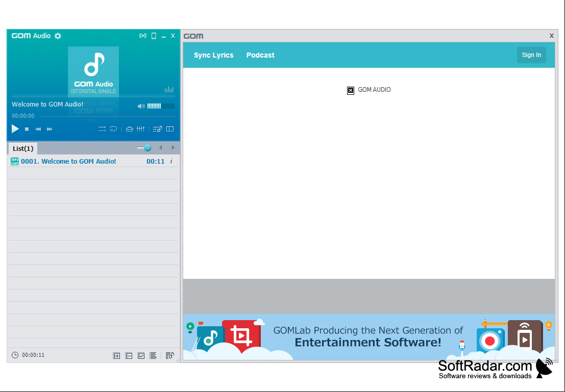This screenshot has width=565, height=392.
Task: Close the GOM side panel window
Action: [x=551, y=36]
